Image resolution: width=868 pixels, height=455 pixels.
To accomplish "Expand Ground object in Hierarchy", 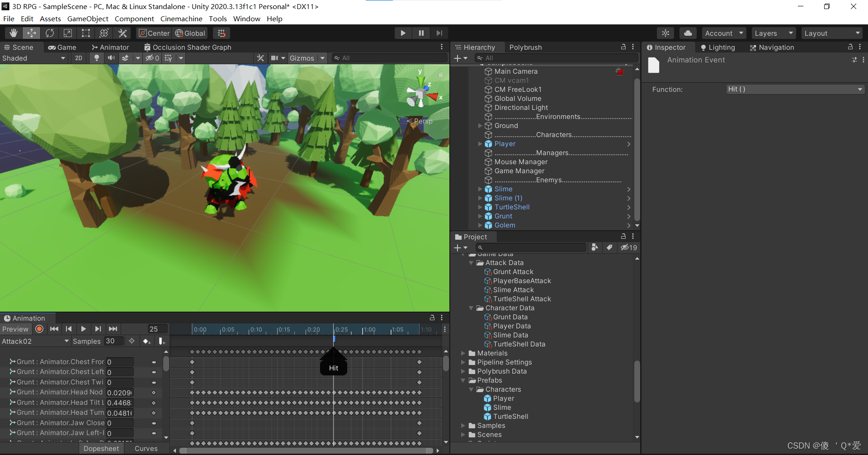I will click(x=480, y=126).
